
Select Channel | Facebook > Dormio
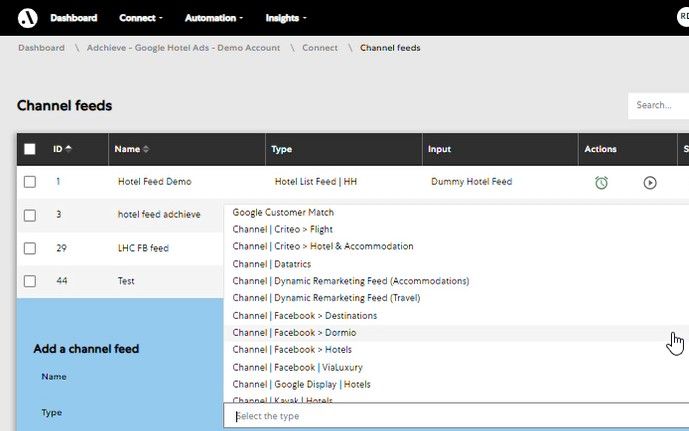294,333
